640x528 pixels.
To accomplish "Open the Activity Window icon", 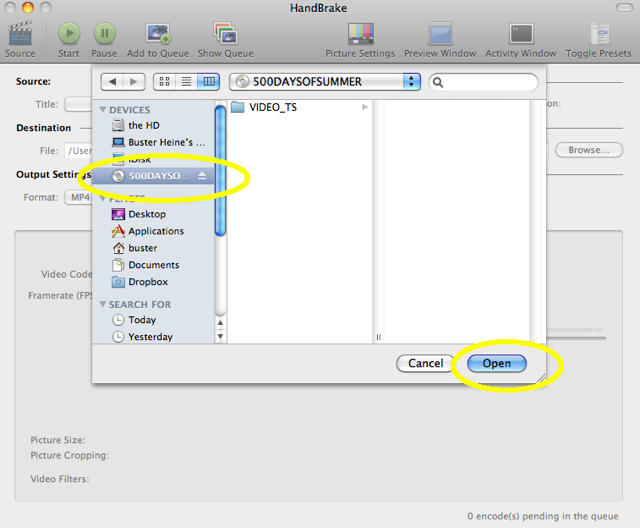I will click(x=521, y=36).
